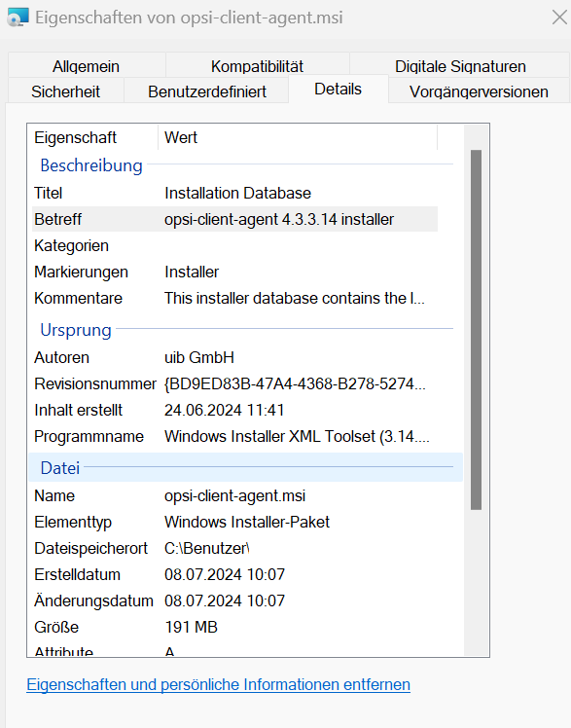Click the properties list scrollbar thumb
Viewport: 571px width, 728px height.
coord(476,330)
